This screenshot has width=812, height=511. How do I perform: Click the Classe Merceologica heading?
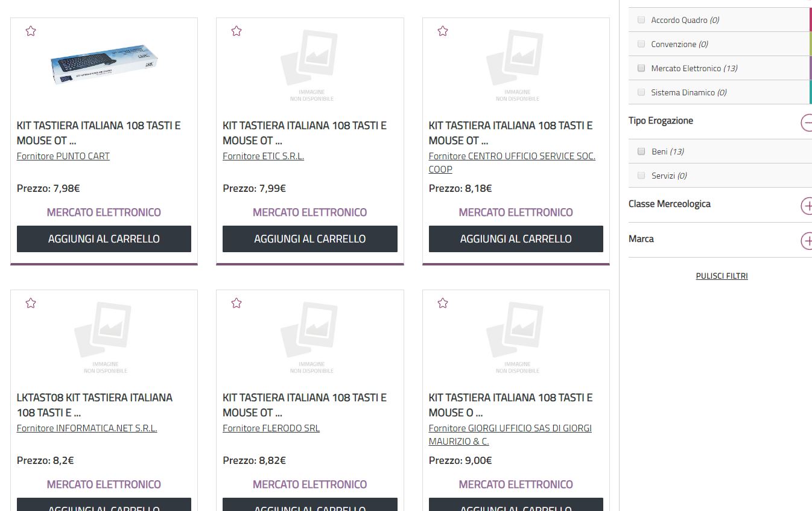tap(670, 204)
